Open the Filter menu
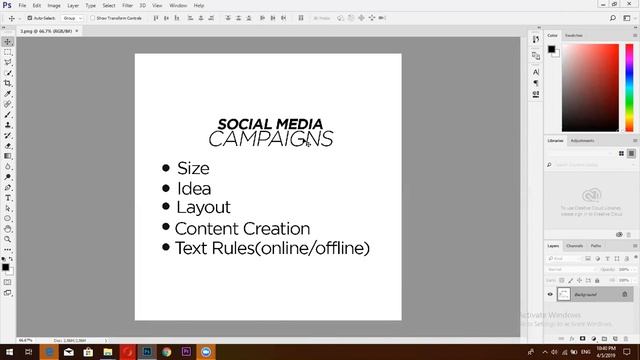Screen dimensions: 640x360 pyautogui.click(x=127, y=6)
